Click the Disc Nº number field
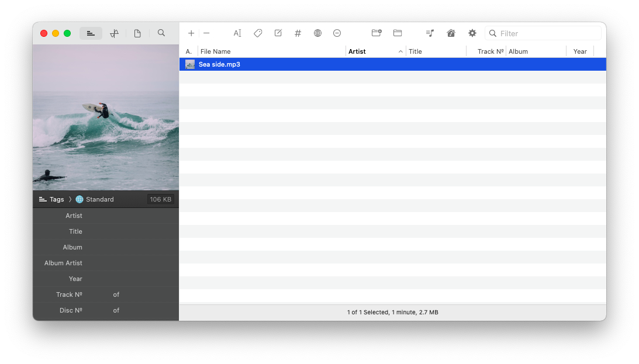 (x=98, y=310)
